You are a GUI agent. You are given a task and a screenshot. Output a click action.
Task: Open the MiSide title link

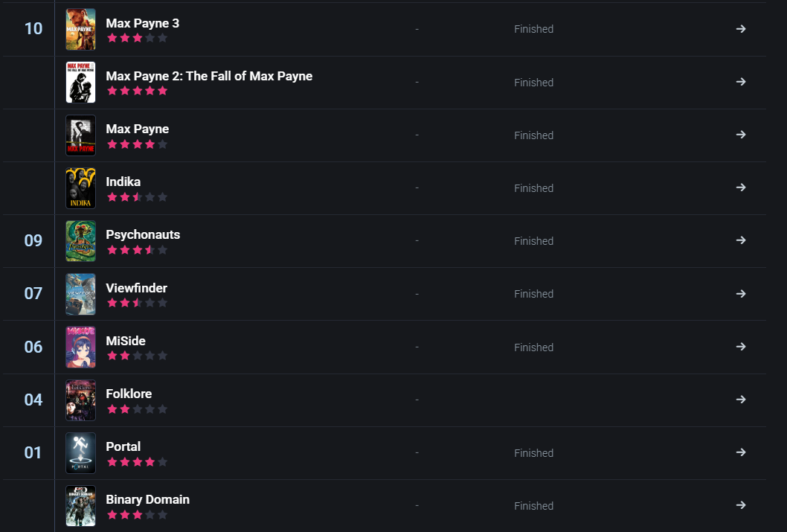(x=126, y=341)
